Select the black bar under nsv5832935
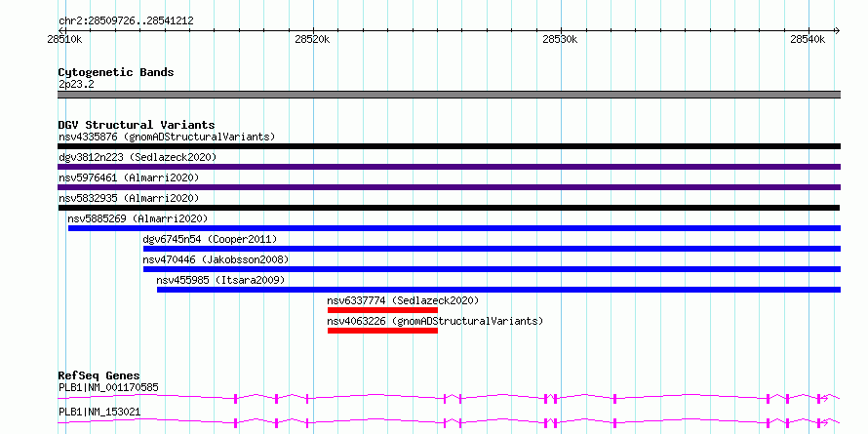The image size is (868, 434). (449, 208)
